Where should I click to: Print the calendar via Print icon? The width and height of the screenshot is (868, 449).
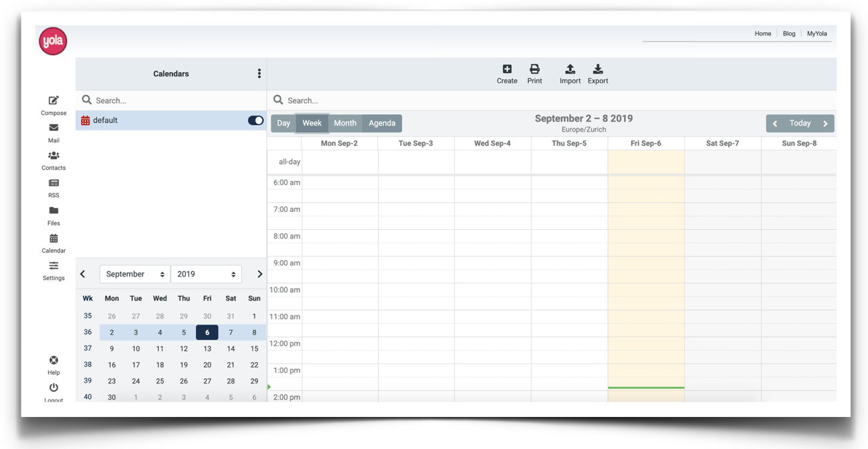tap(534, 69)
